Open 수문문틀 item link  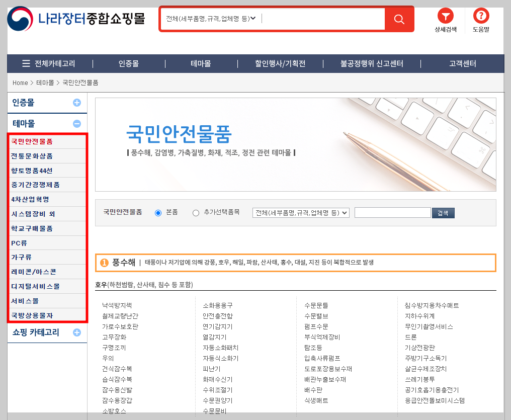[316, 305]
